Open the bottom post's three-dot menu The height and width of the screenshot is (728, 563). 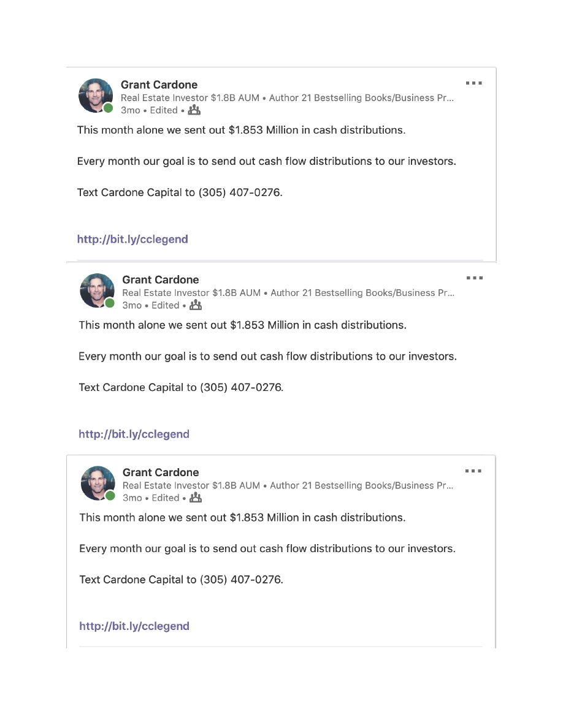coord(473,471)
